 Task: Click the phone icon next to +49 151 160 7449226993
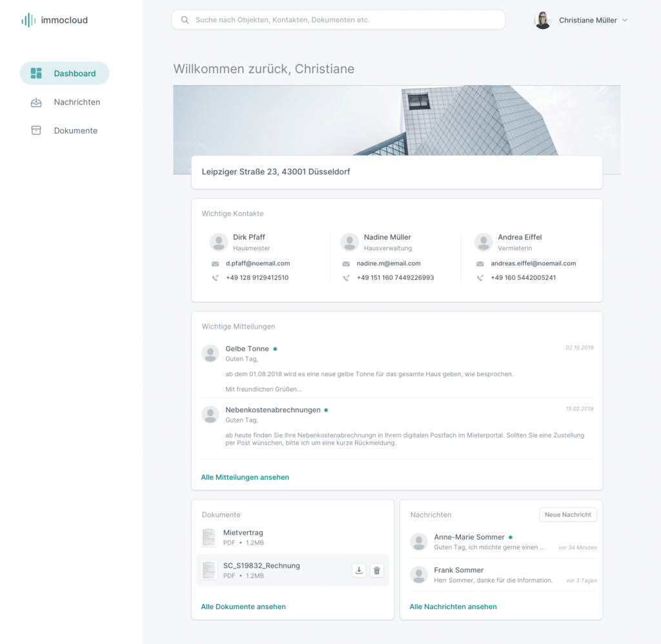tap(346, 278)
